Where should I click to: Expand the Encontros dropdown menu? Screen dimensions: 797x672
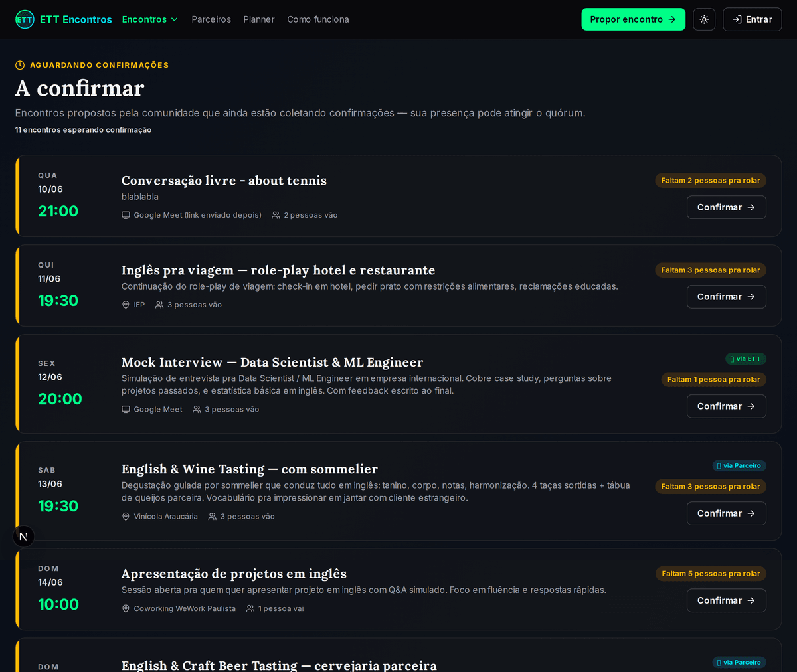click(x=150, y=19)
